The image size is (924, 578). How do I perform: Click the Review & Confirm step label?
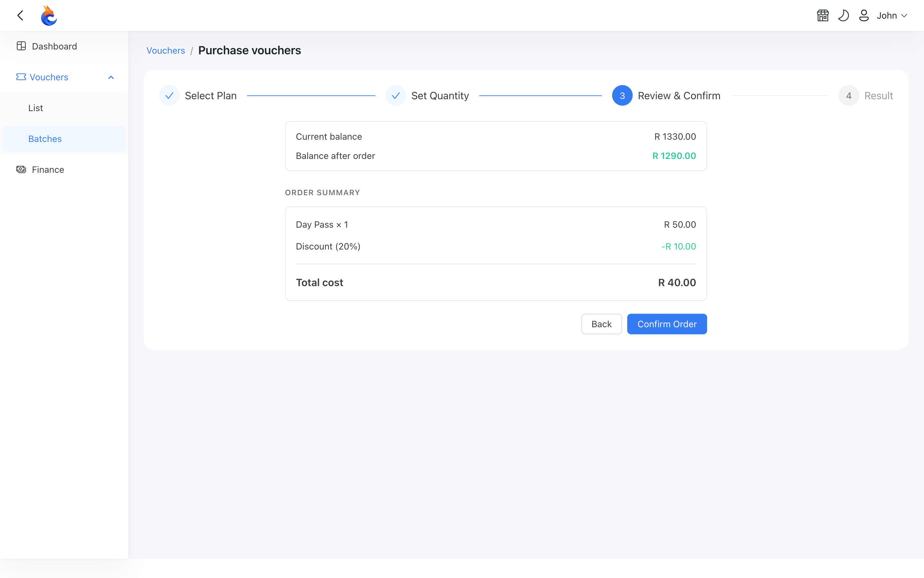coord(679,96)
